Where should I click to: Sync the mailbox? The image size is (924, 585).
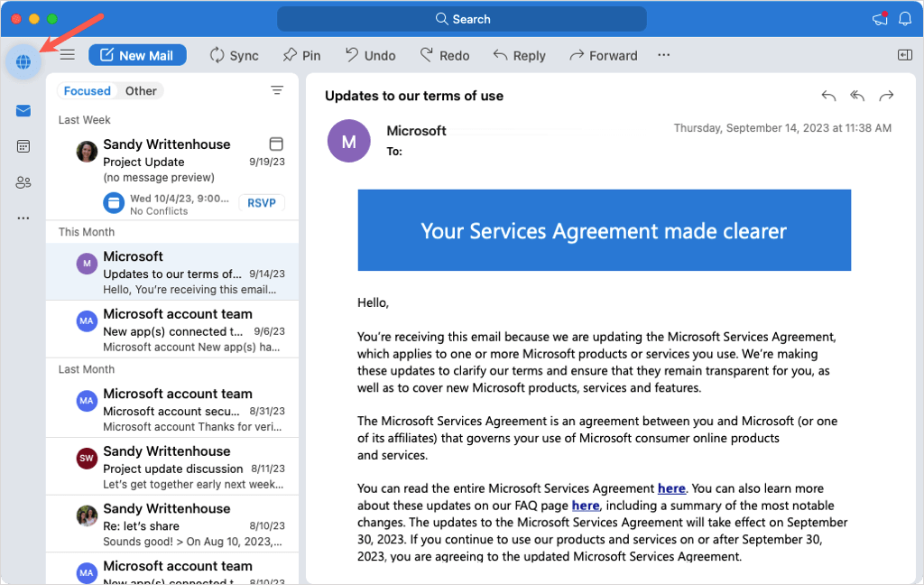point(234,55)
